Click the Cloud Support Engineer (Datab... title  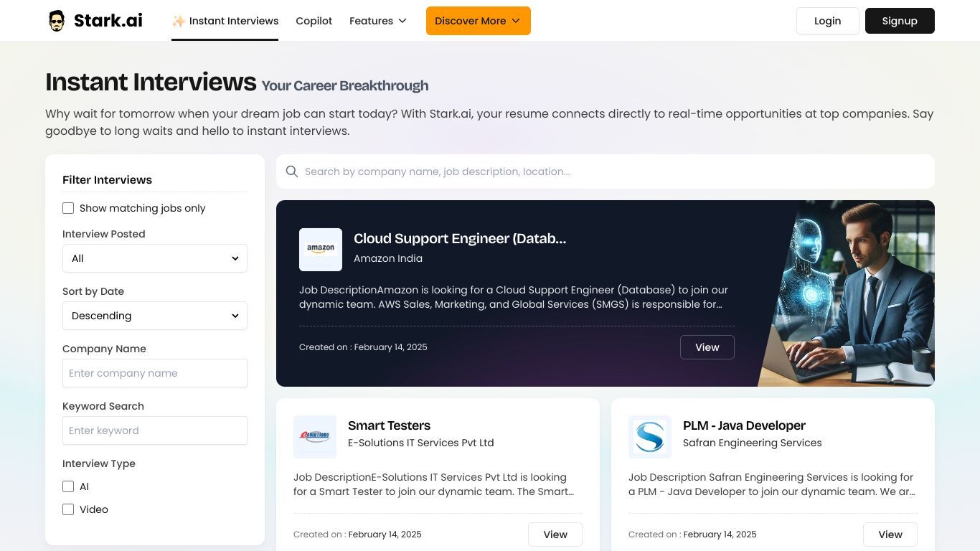click(460, 239)
